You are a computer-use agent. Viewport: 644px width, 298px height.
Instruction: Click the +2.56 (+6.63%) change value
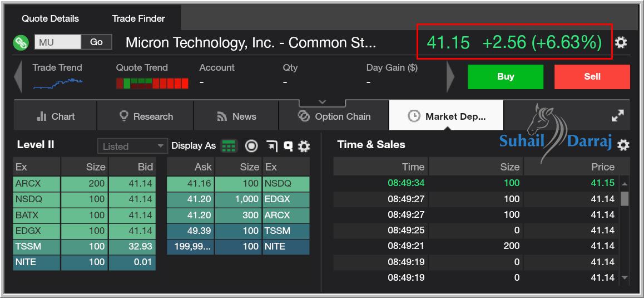pos(542,42)
